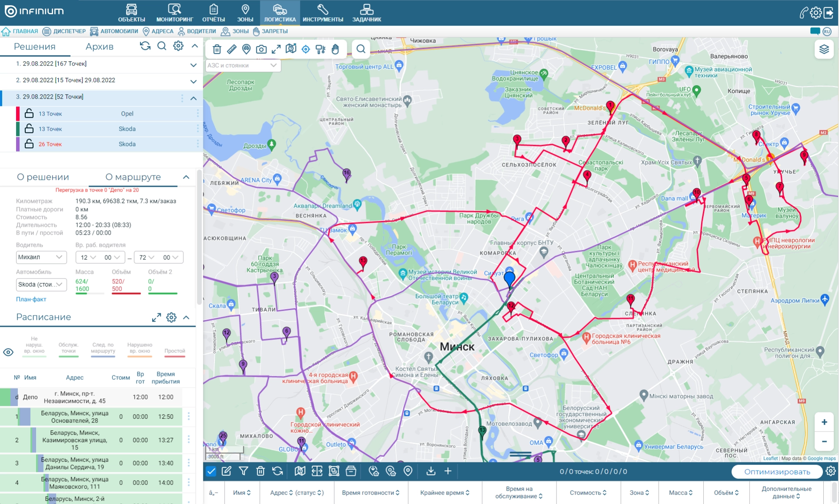Click the download icon in bottom toolbar
The height and width of the screenshot is (504, 839).
pos(431,471)
